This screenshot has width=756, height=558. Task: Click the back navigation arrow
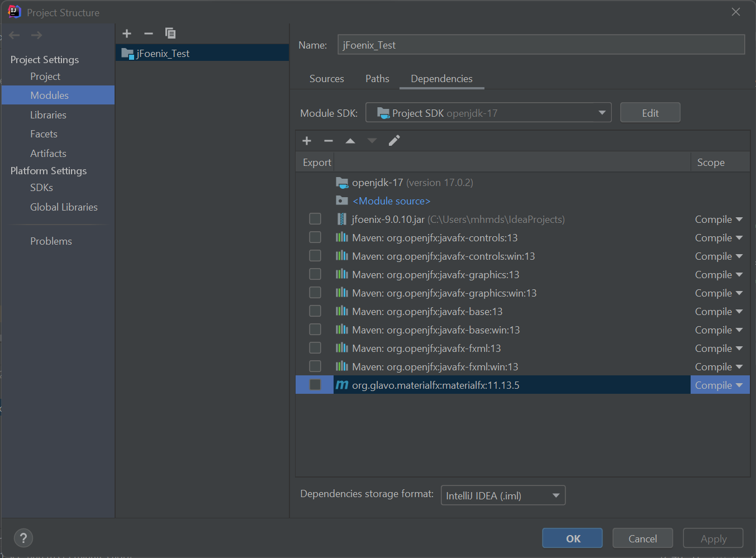15,35
